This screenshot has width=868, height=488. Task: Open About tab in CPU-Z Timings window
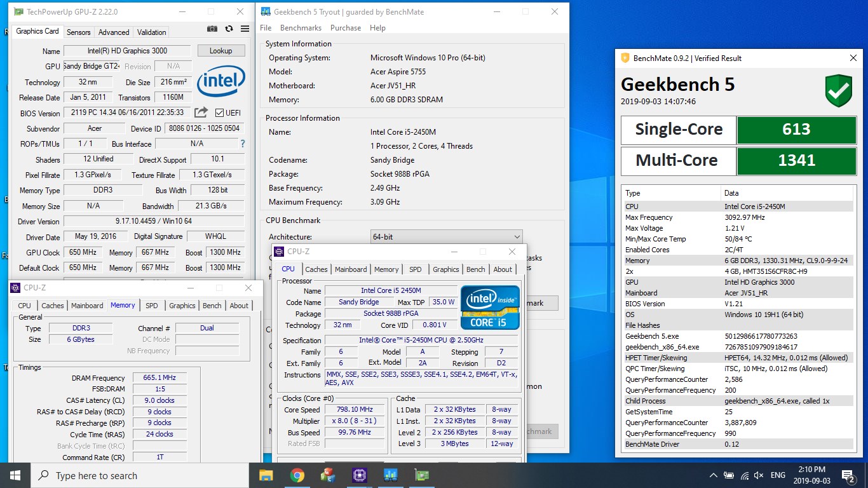tap(239, 306)
